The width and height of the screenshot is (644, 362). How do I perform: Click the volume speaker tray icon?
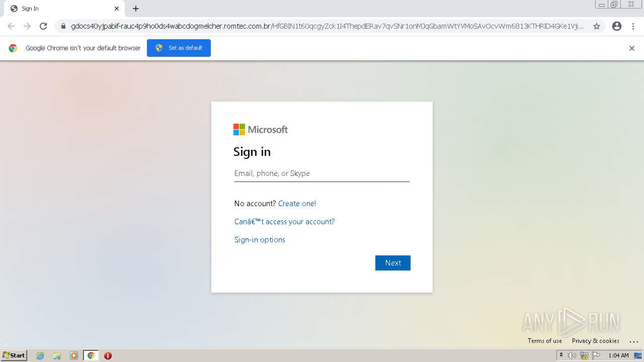pyautogui.click(x=572, y=355)
